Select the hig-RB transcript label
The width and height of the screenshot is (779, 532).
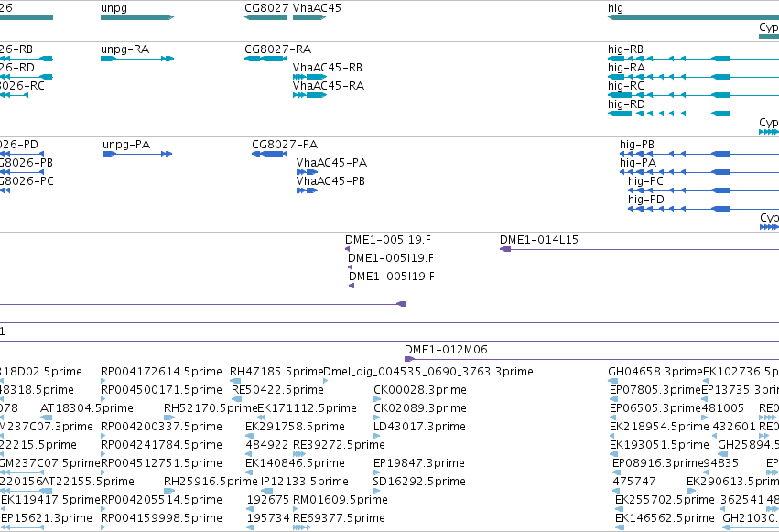point(625,49)
